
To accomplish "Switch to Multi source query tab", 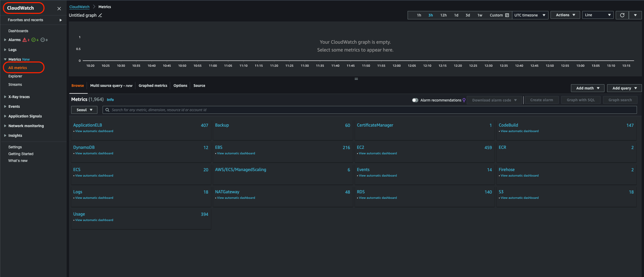I will click(x=111, y=86).
